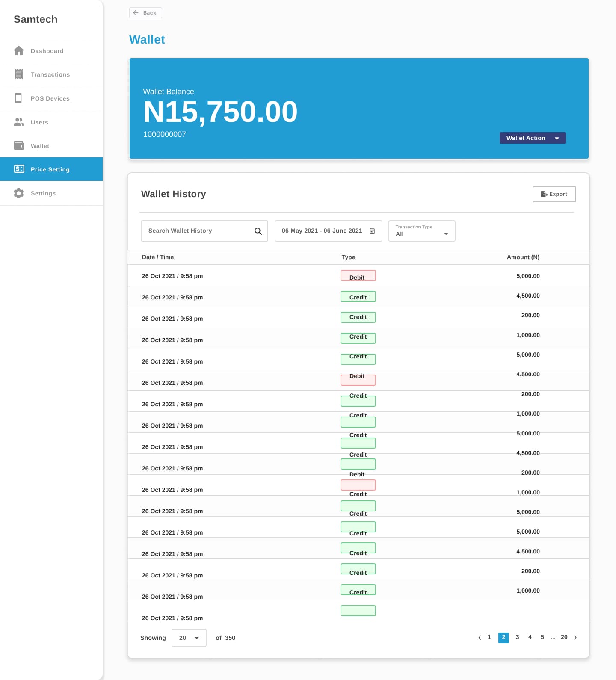
Task: Click the Type column header
Action: tap(349, 257)
